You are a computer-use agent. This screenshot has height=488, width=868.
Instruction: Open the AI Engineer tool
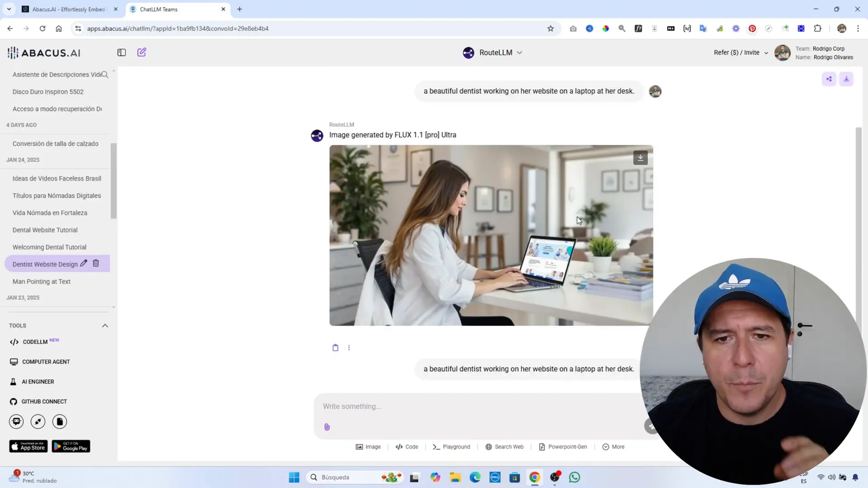coord(38,381)
